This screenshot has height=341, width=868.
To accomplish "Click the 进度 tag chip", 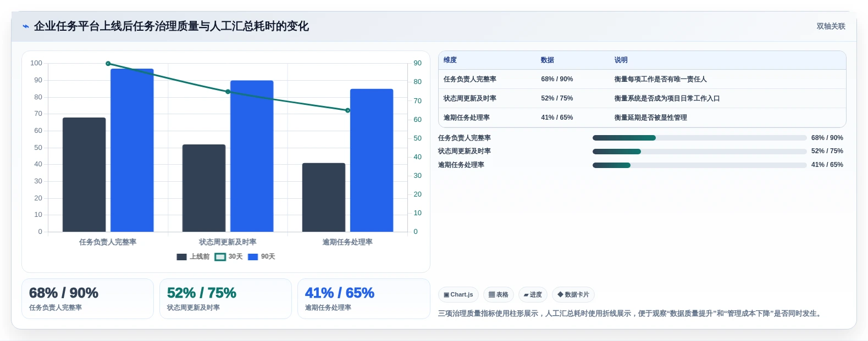I will coord(533,295).
